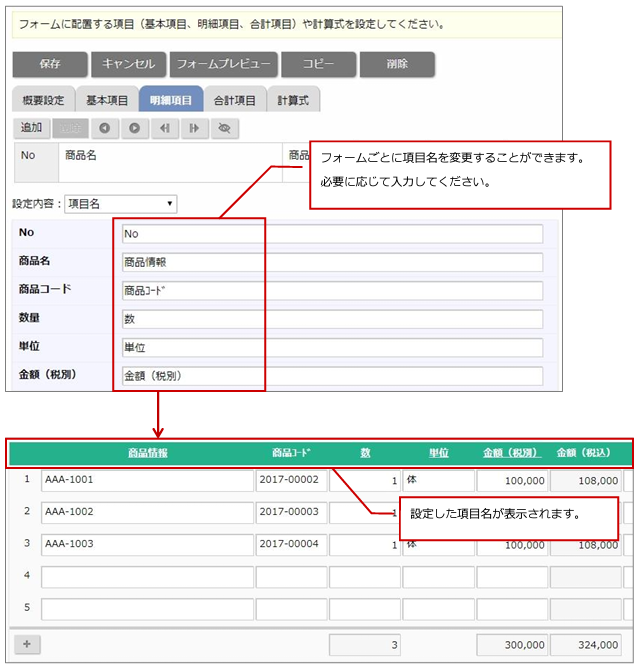
Task: Click the move-right circle arrow icon
Action: click(135, 128)
